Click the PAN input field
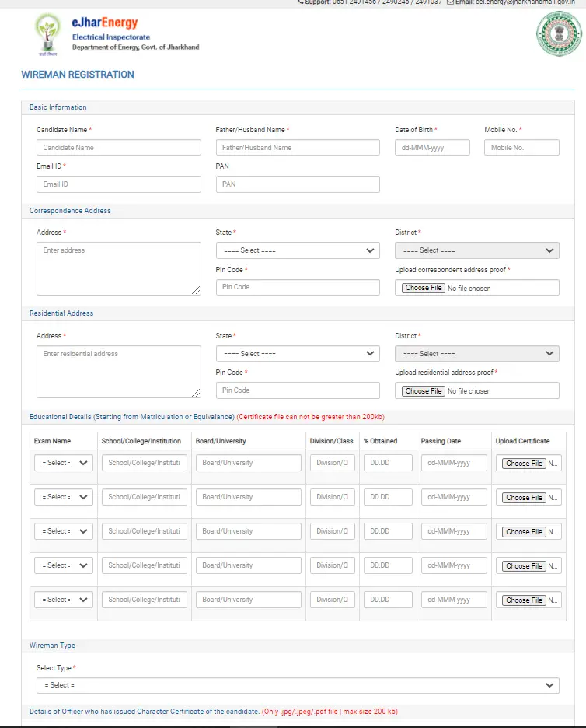The height and width of the screenshot is (728, 586). (x=298, y=184)
